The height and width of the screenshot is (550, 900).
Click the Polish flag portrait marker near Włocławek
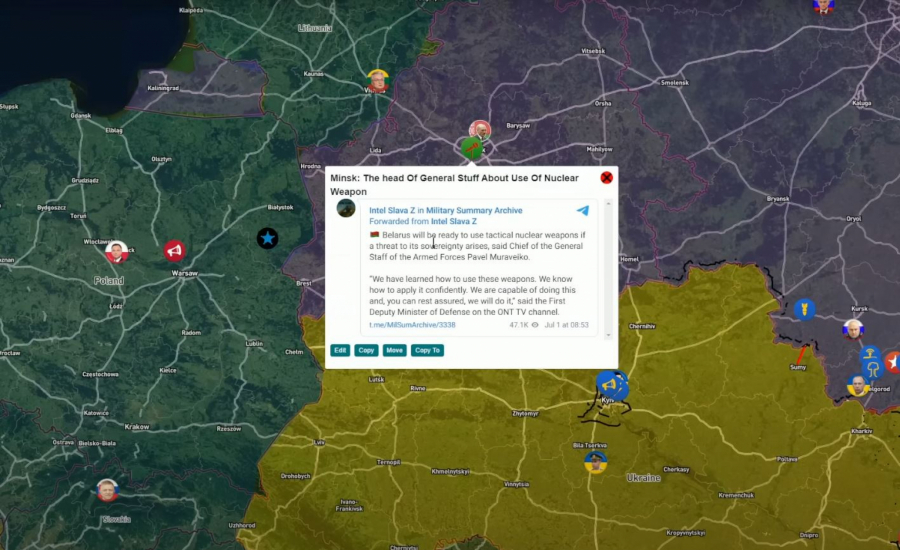tap(117, 251)
